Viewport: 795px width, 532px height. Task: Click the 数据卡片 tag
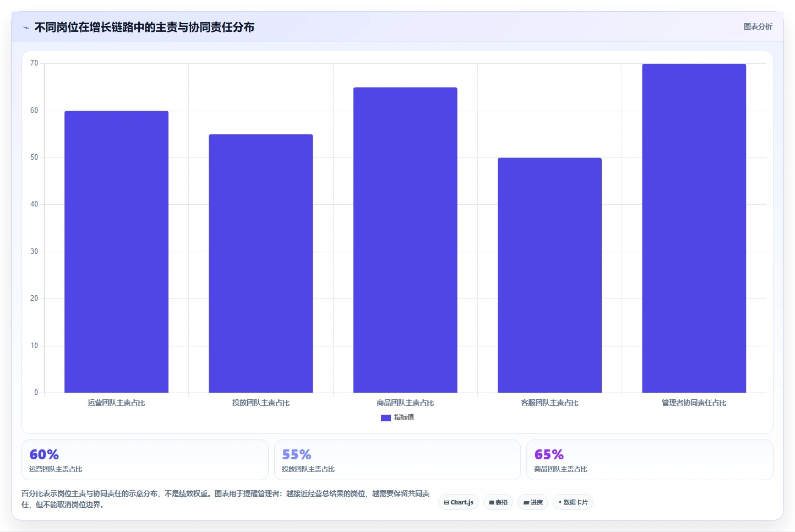pos(573,502)
